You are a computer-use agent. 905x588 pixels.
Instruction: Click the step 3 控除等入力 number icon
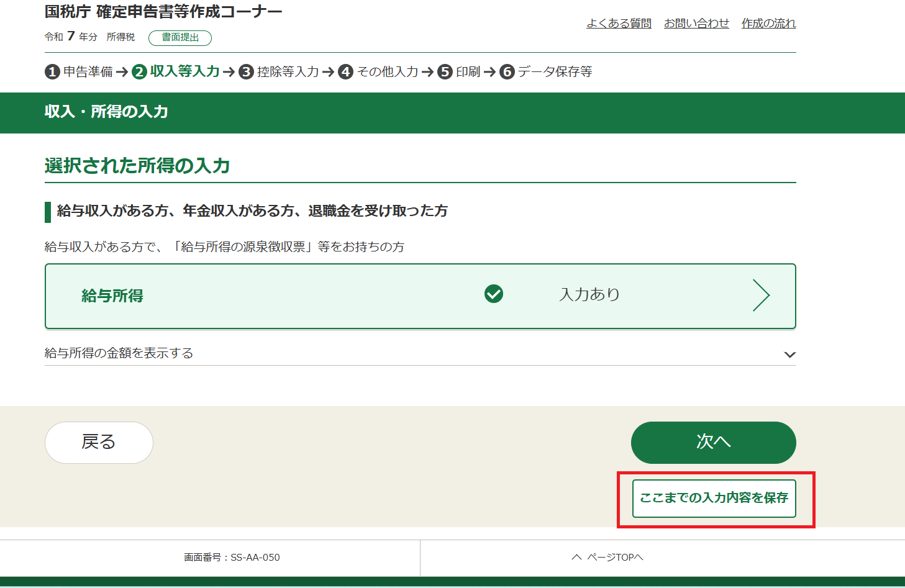(x=247, y=72)
